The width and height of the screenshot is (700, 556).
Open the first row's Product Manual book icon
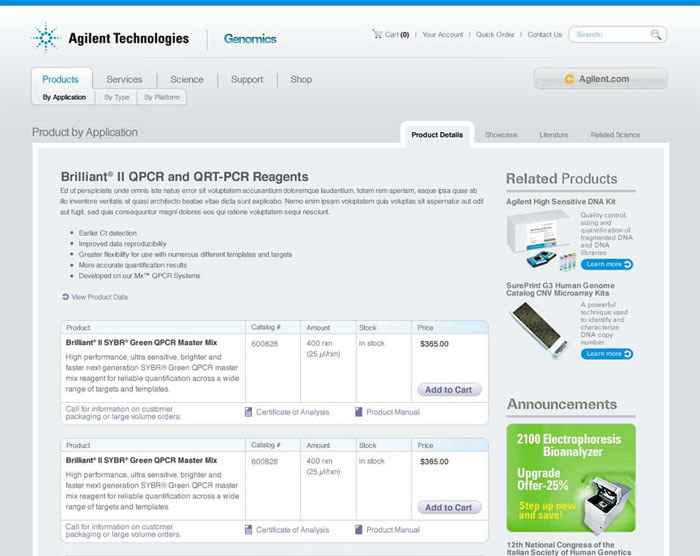click(x=358, y=412)
